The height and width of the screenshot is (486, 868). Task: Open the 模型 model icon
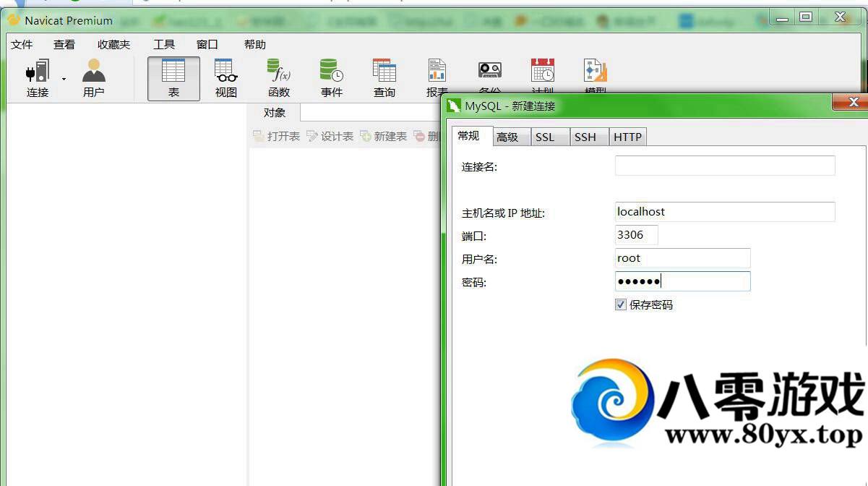click(x=596, y=76)
